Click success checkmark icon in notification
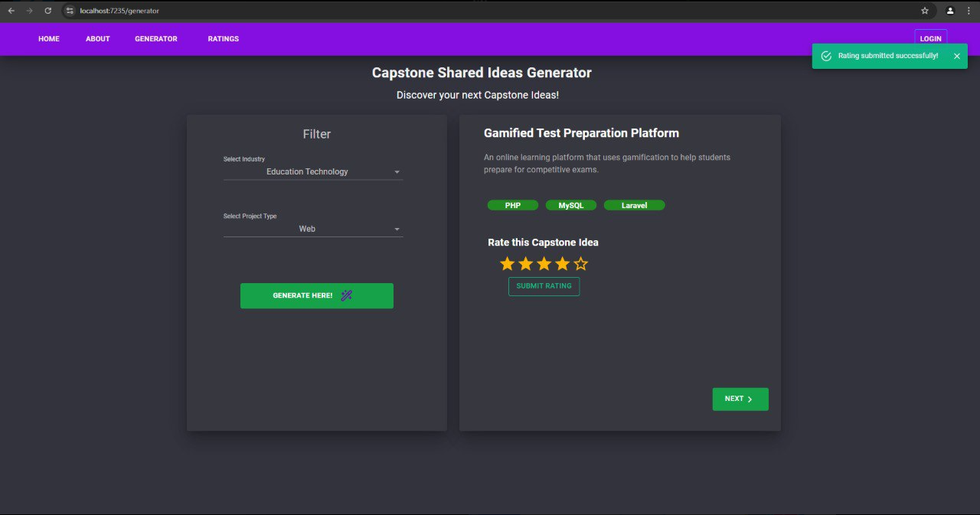Image resolution: width=980 pixels, height=515 pixels. point(826,56)
